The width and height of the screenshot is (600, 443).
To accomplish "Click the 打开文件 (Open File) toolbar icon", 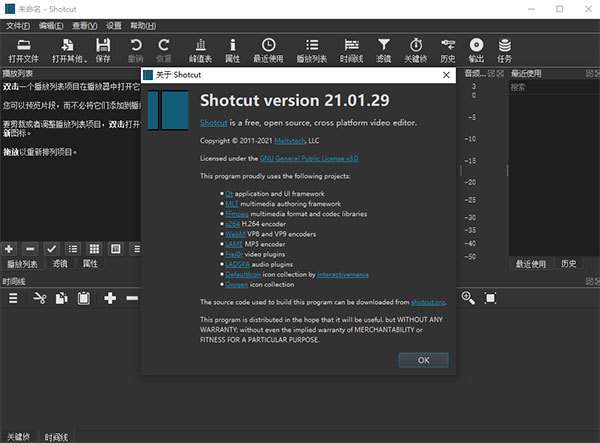I will [24, 50].
